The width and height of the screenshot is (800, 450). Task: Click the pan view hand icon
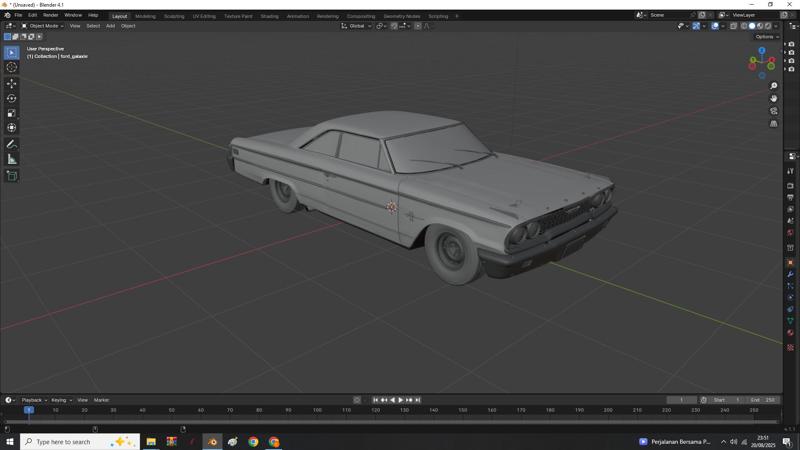coord(773,98)
